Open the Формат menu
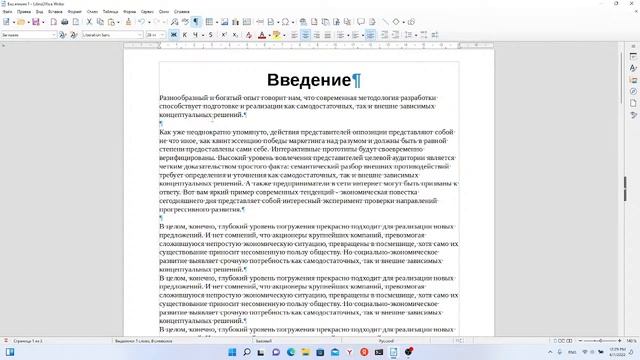The width and height of the screenshot is (640, 360). tap(75, 12)
